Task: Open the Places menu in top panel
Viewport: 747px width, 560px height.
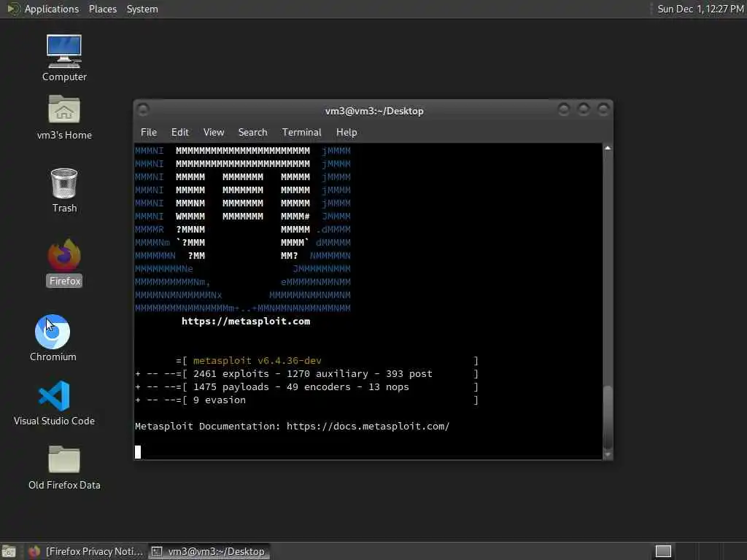Action: coord(102,9)
